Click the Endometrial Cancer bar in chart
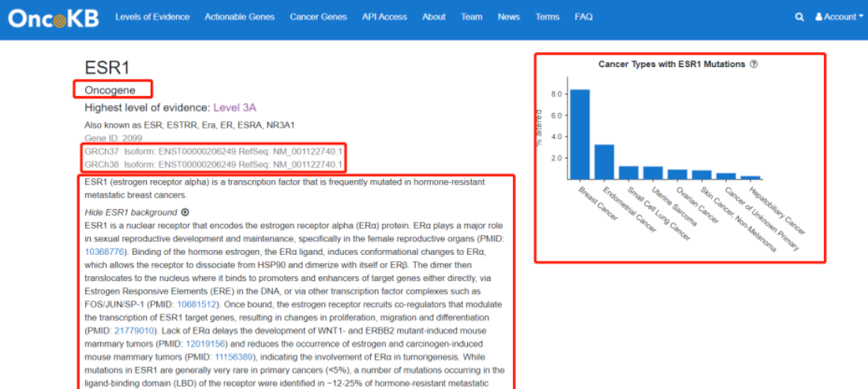 pyautogui.click(x=604, y=162)
